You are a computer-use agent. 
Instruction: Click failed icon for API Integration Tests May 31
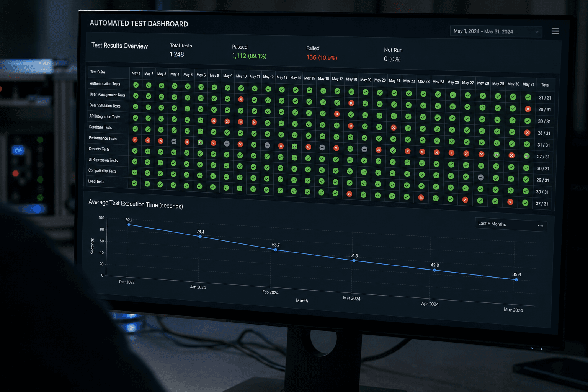click(527, 132)
